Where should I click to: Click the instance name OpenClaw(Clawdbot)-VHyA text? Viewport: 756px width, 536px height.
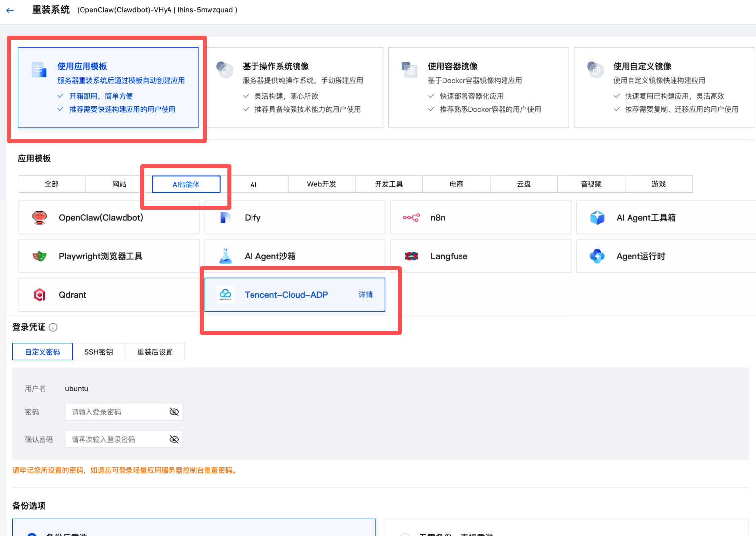click(125, 10)
